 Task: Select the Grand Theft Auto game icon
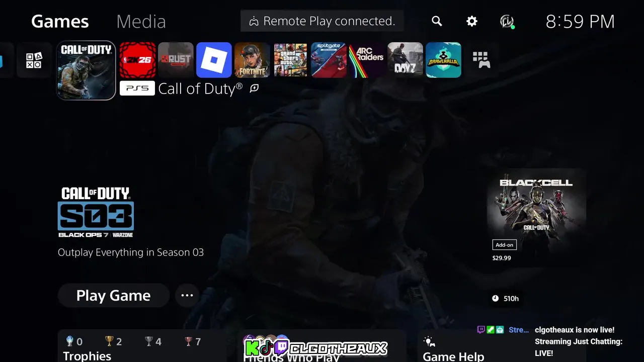[290, 60]
